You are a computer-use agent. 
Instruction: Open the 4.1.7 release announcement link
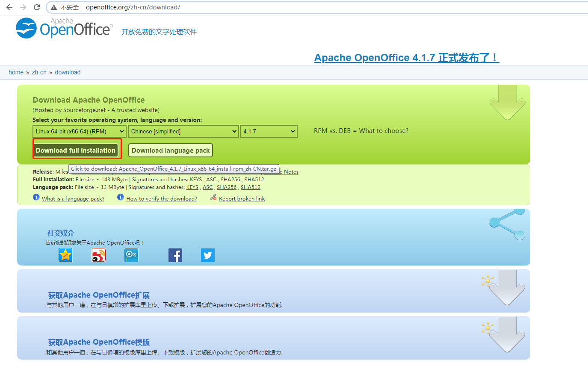pyautogui.click(x=407, y=58)
